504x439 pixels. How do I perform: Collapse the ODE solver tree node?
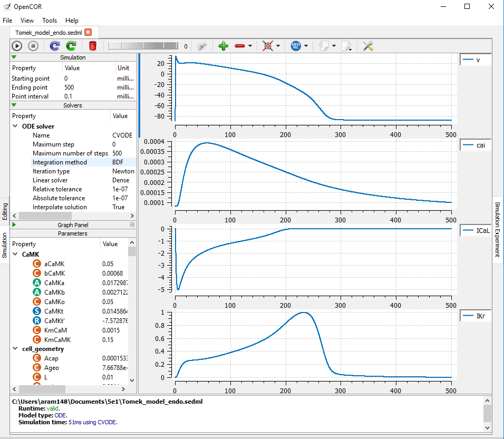tap(15, 126)
